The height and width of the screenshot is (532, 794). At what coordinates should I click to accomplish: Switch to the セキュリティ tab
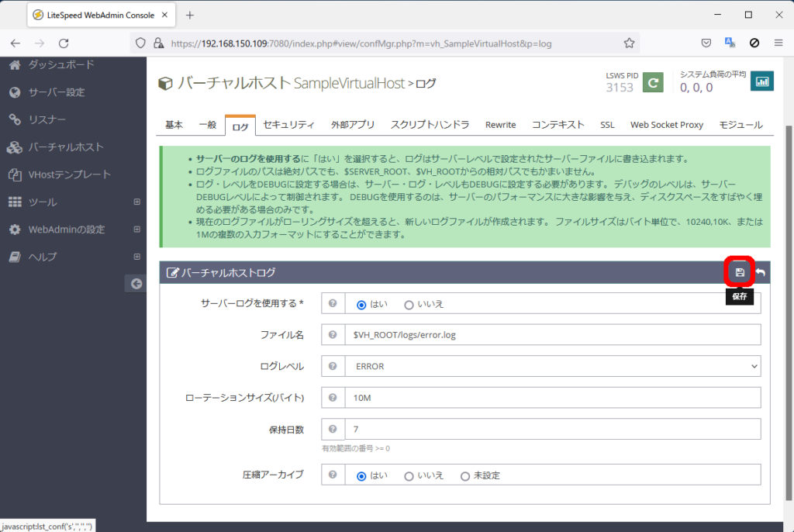click(288, 125)
